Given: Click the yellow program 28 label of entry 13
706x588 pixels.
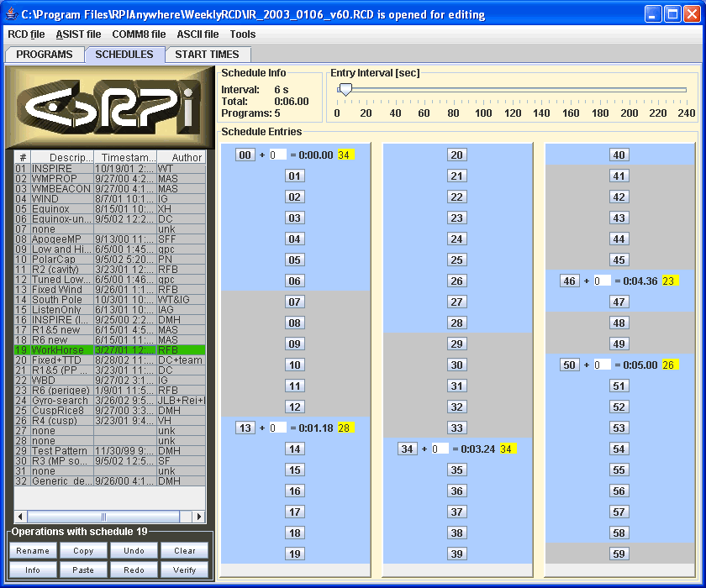Looking at the screenshot, I should (345, 428).
